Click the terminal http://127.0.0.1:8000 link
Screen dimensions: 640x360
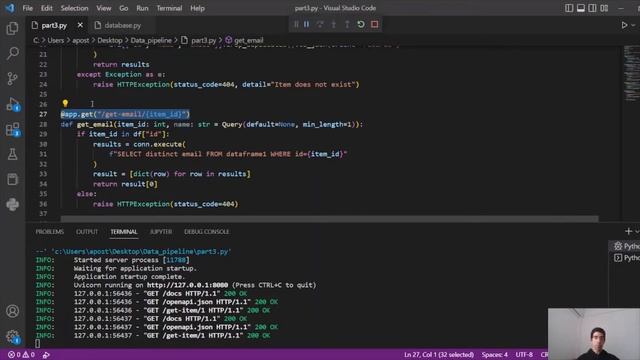tap(187, 285)
